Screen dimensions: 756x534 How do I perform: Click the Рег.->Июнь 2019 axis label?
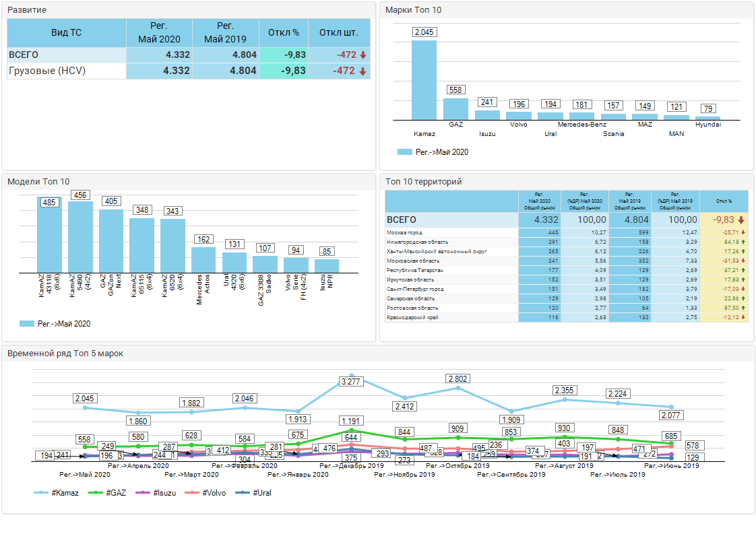coord(672,465)
